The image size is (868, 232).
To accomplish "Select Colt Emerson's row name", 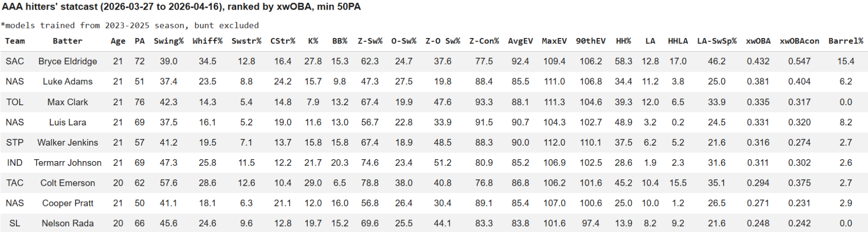I will pos(68,183).
